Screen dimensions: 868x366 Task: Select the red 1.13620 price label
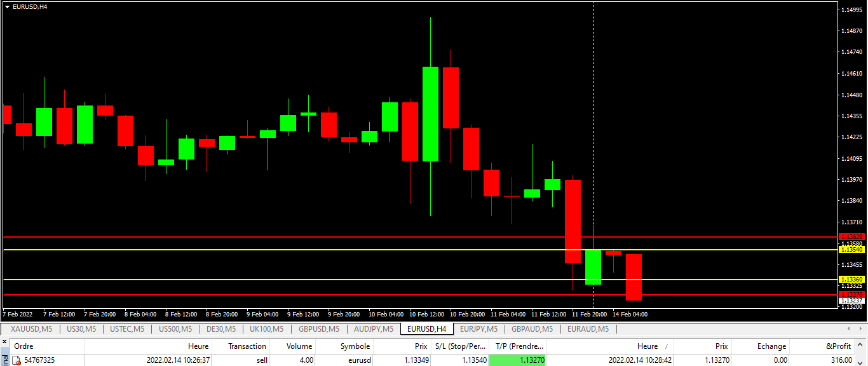coord(852,236)
